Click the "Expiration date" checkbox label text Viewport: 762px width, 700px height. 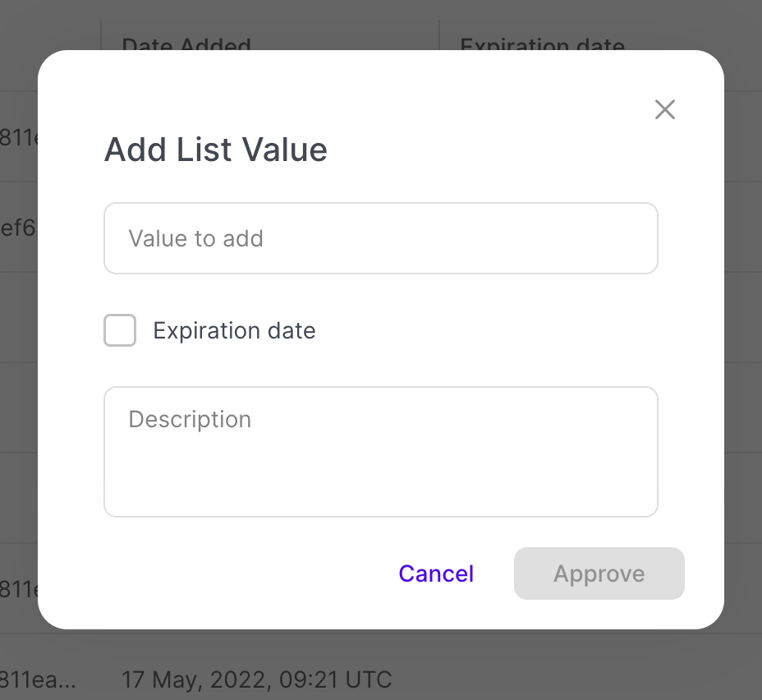click(x=234, y=330)
